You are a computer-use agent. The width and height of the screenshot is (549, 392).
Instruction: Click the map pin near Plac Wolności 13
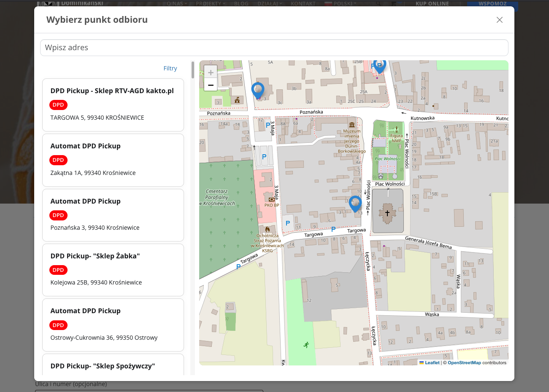355,203
